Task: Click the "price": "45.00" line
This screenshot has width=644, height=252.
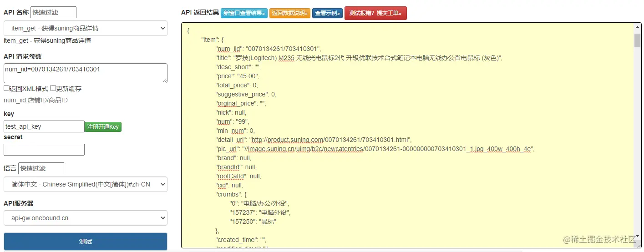Action: click(x=238, y=76)
